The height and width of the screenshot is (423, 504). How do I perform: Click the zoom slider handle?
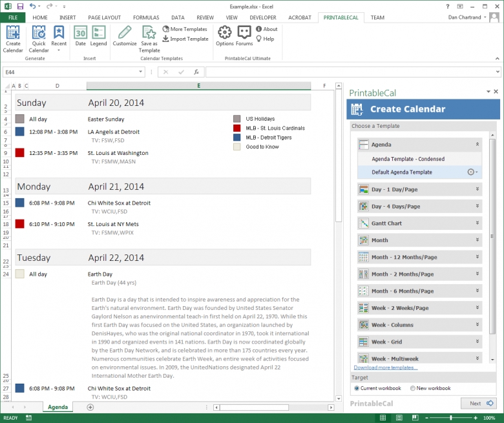pos(451,418)
